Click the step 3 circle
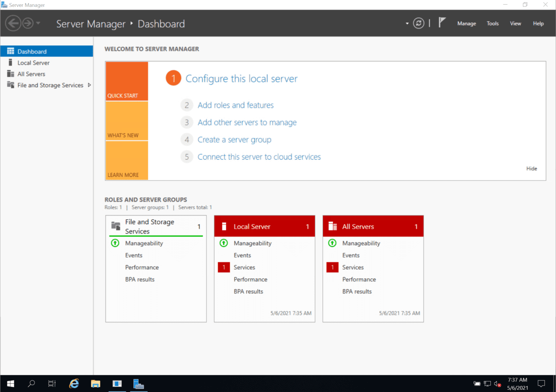Screen dimensions: 556x392 coord(187,122)
